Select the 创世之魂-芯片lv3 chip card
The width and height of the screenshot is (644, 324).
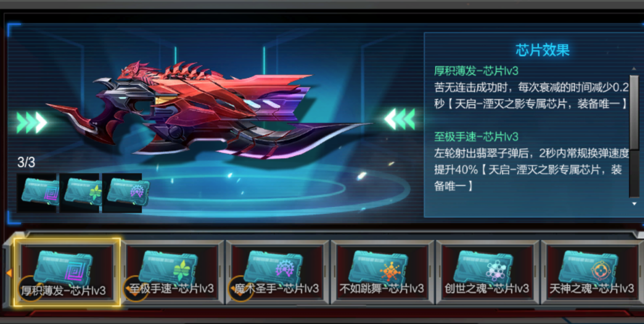[x=488, y=272]
